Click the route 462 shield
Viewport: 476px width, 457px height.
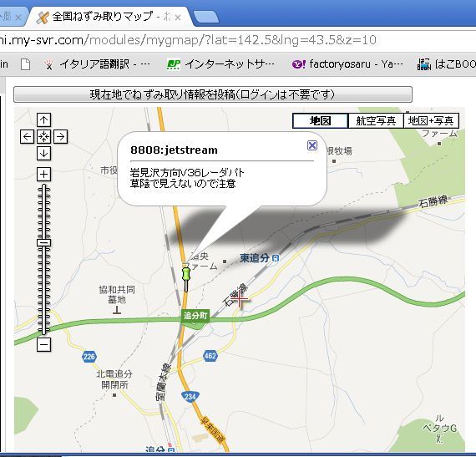click(x=210, y=356)
